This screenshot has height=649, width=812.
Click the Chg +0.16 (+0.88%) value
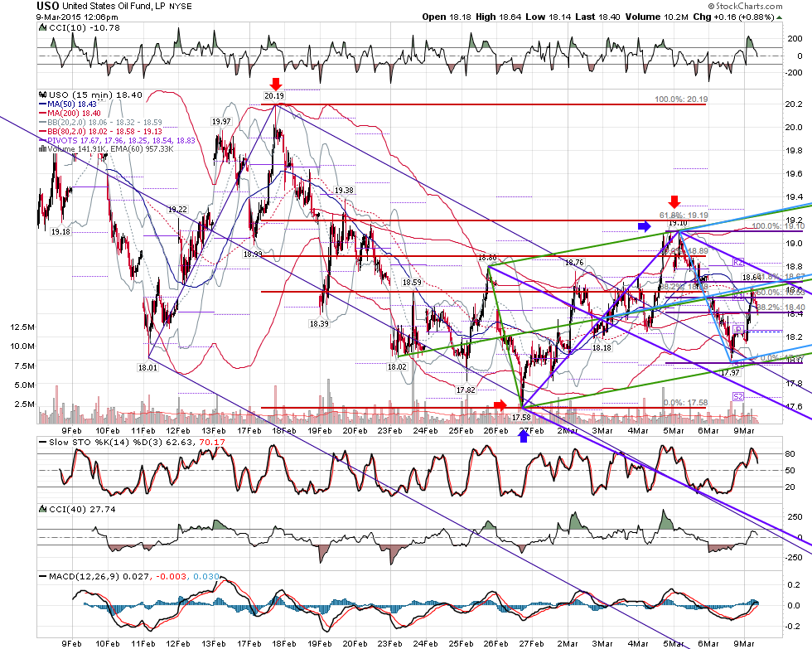[733, 17]
